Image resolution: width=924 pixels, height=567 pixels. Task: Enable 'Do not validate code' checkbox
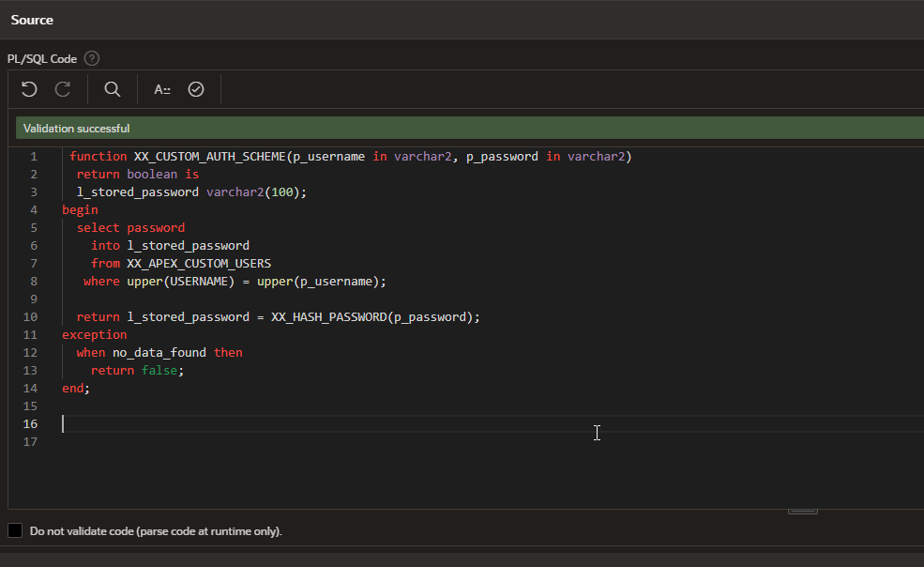(15, 530)
